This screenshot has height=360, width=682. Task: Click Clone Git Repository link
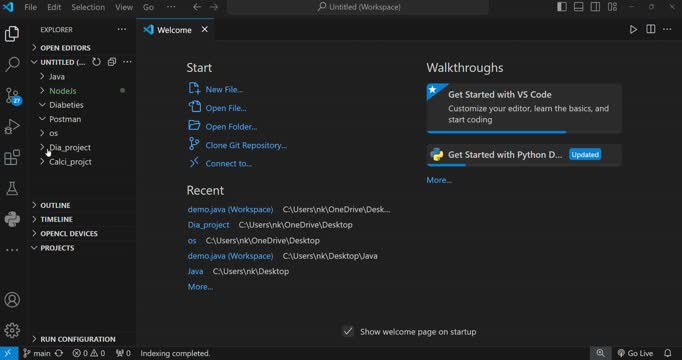tap(246, 145)
